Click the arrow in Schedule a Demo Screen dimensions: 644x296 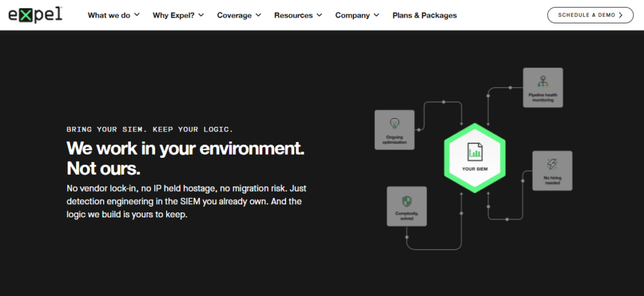tap(621, 15)
